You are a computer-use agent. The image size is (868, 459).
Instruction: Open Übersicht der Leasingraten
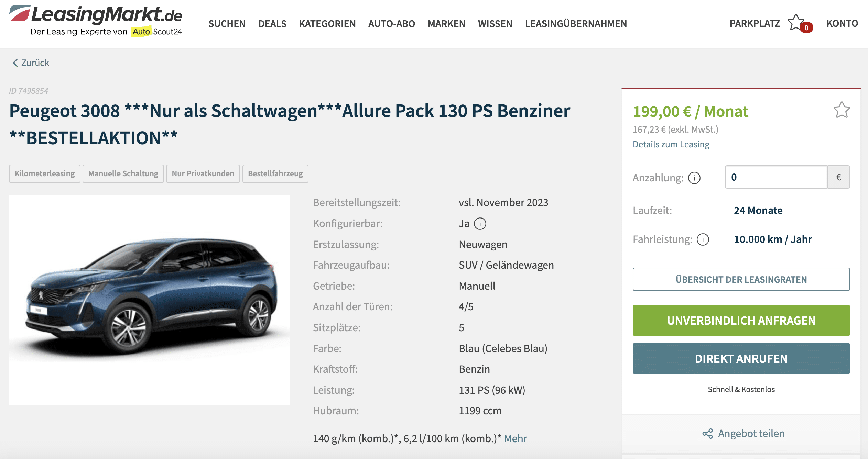click(x=741, y=279)
